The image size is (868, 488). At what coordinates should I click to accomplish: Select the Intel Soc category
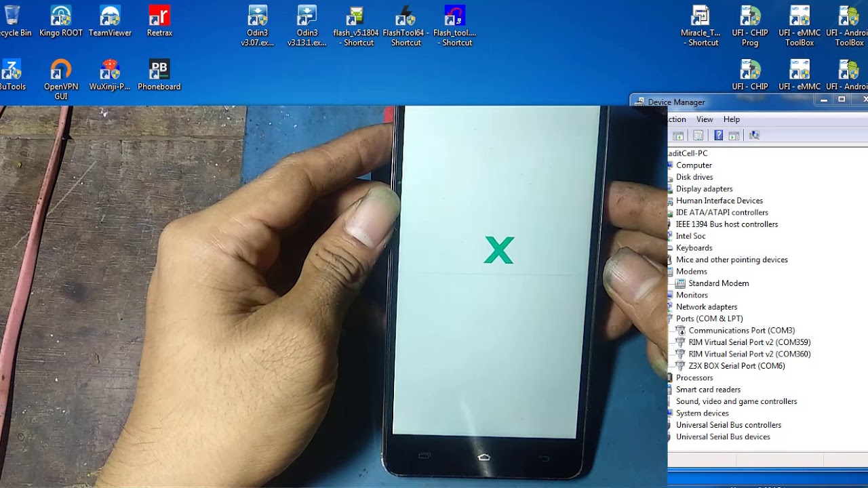[x=690, y=236]
